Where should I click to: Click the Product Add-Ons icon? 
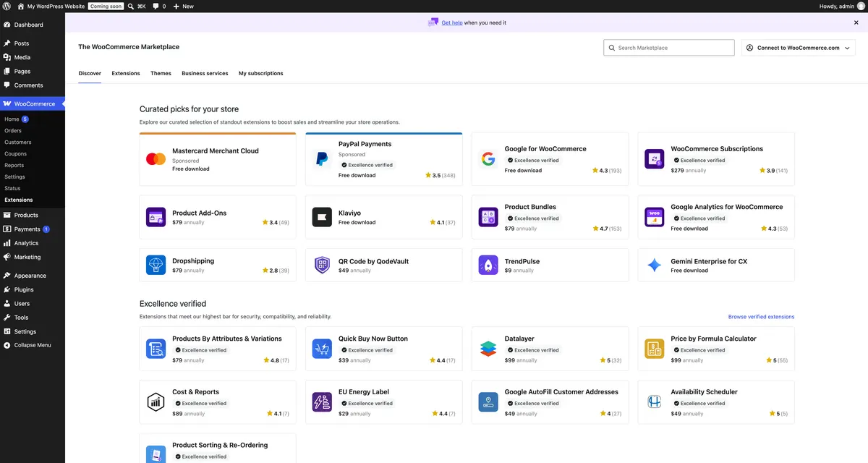pyautogui.click(x=156, y=217)
